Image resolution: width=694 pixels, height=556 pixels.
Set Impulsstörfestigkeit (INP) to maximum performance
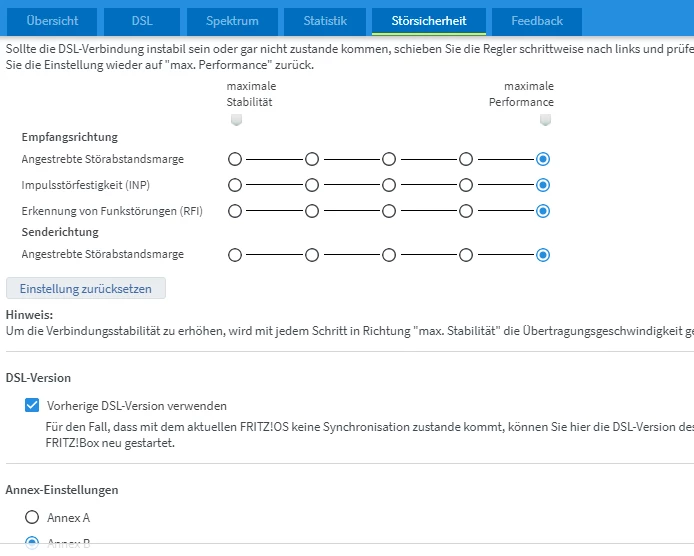click(x=543, y=185)
